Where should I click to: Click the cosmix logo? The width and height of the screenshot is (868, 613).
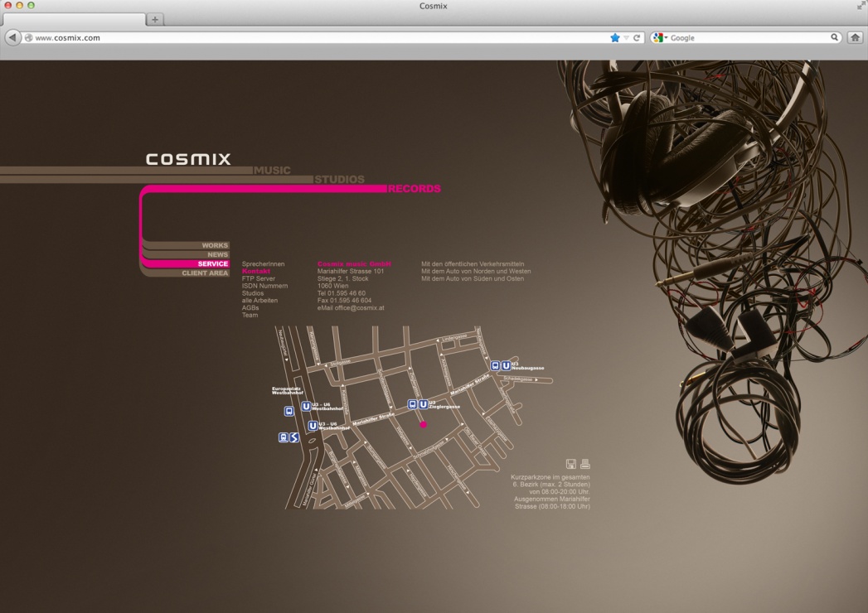tap(188, 159)
